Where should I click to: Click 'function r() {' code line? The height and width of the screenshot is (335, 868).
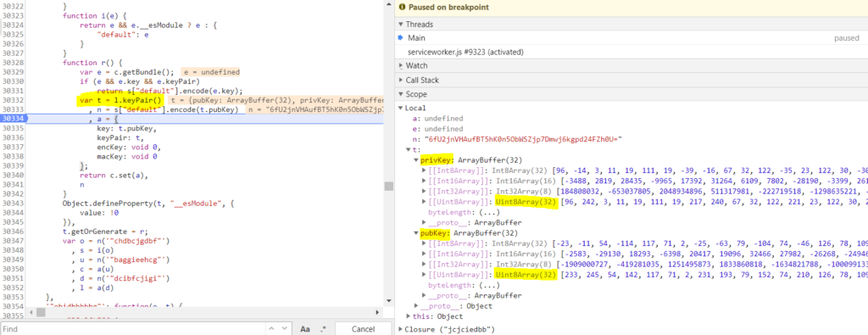[x=92, y=63]
